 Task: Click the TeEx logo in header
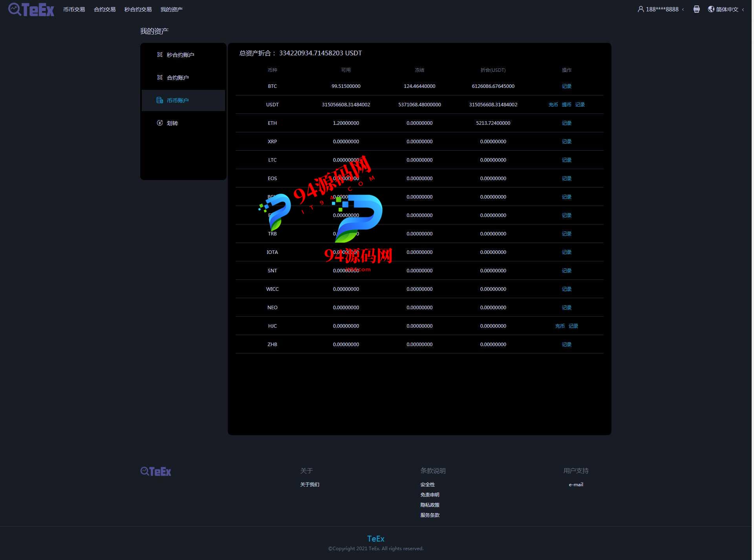coord(31,9)
